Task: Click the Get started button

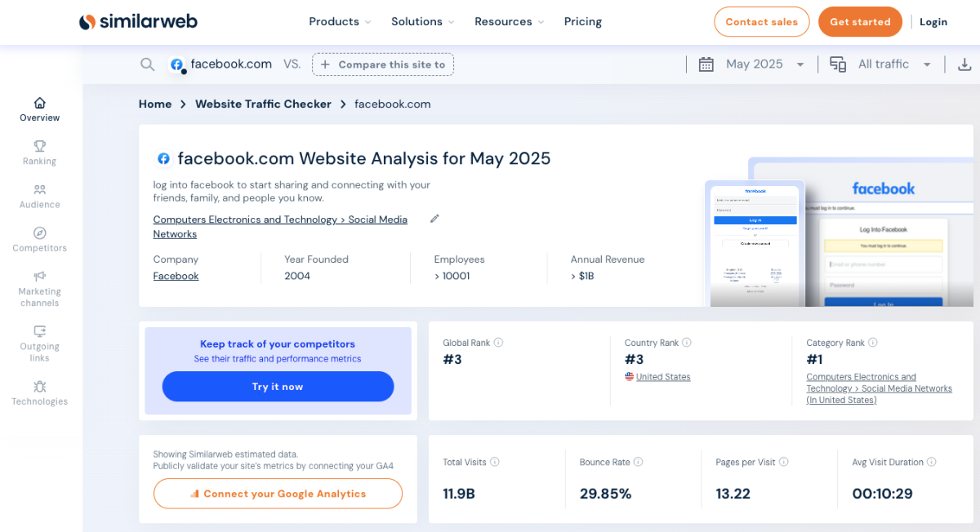Action: tap(860, 22)
